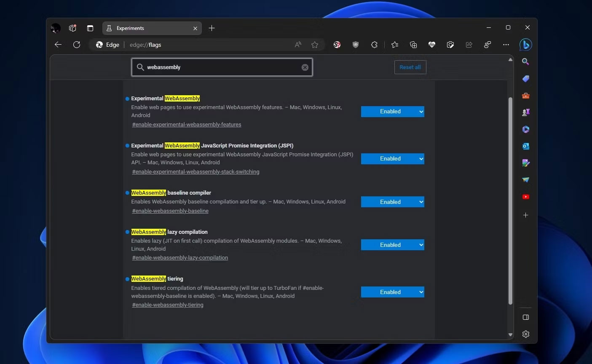Open dropdown for Experimental WebAssembly flag

click(392, 112)
